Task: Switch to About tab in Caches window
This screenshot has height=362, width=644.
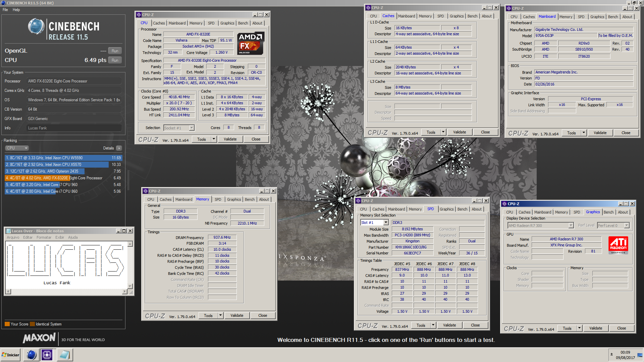Action: [486, 16]
